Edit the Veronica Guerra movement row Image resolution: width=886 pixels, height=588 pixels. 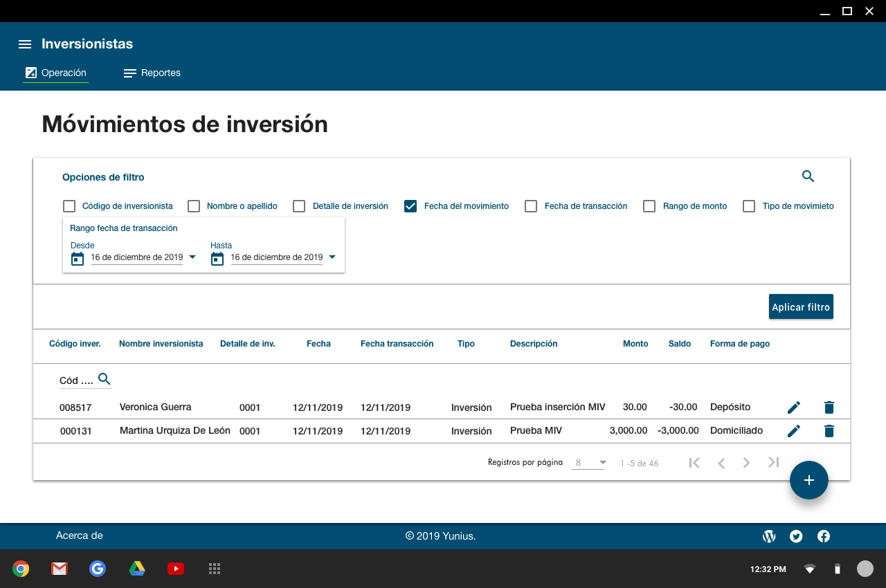point(794,407)
